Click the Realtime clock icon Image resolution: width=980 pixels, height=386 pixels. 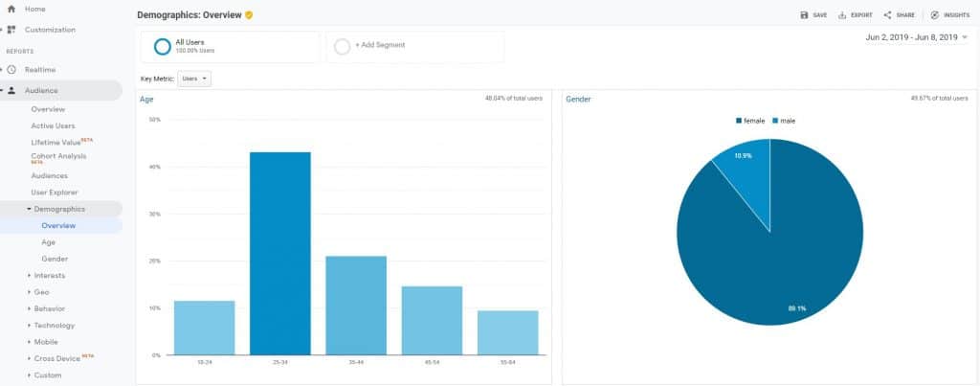[x=11, y=70]
